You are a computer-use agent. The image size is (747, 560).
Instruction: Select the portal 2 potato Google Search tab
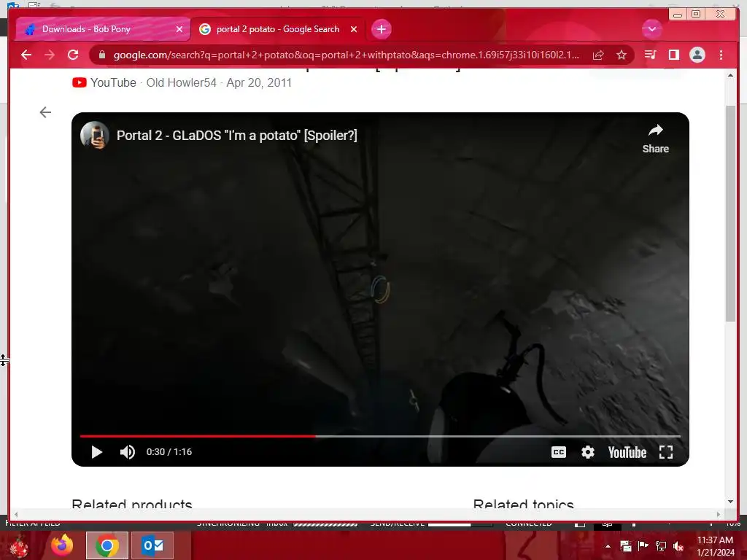pos(278,29)
